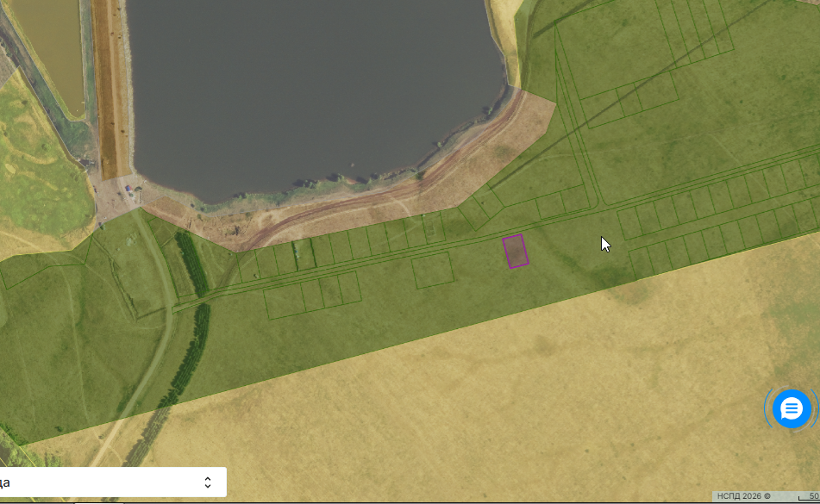Screen dimensions: 820x504
Task: Select the small parcel containing an inner rectangle
Action: pos(434,227)
